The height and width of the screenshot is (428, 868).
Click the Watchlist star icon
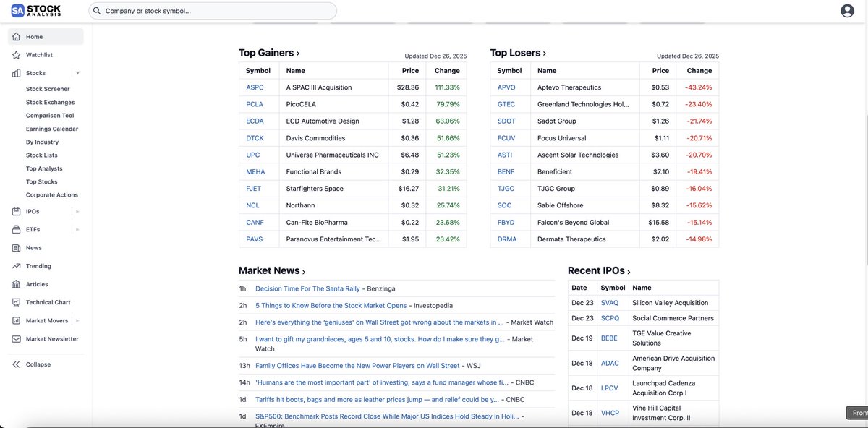pos(17,55)
